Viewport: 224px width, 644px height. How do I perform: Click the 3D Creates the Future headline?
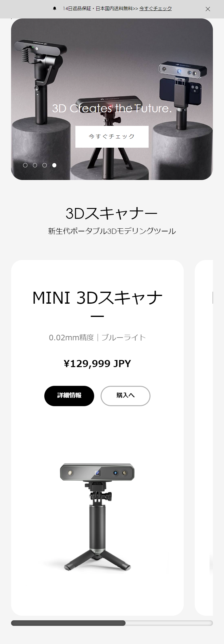point(112,108)
